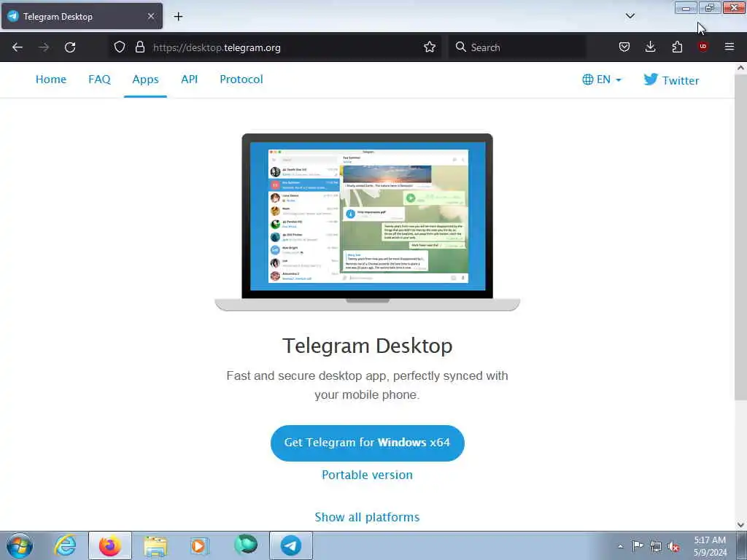The width and height of the screenshot is (747, 560).
Task: Visit the Telegram Twitter link
Action: [671, 80]
